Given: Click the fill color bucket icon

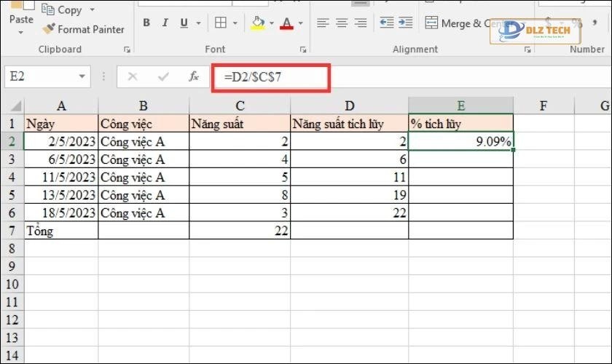Looking at the screenshot, I should [x=257, y=23].
